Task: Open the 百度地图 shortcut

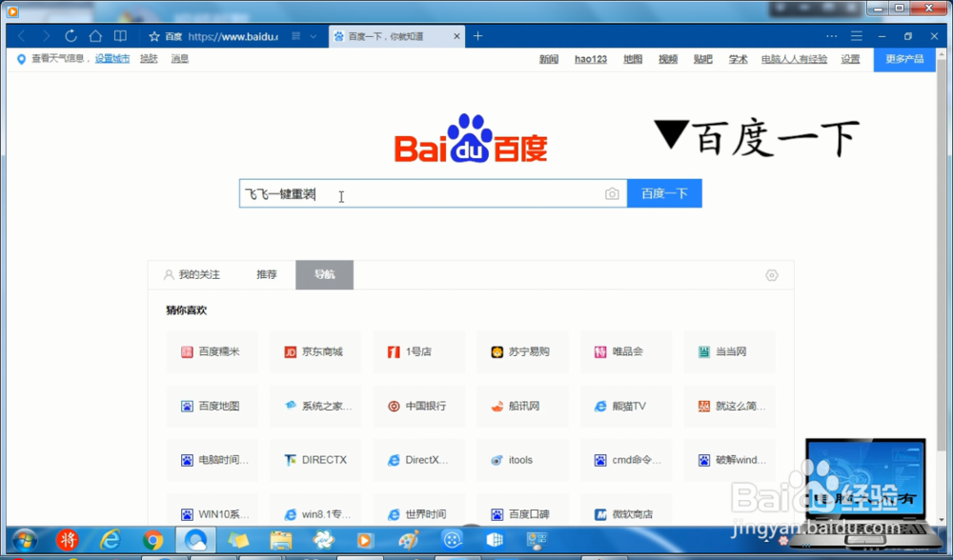Action: click(212, 406)
